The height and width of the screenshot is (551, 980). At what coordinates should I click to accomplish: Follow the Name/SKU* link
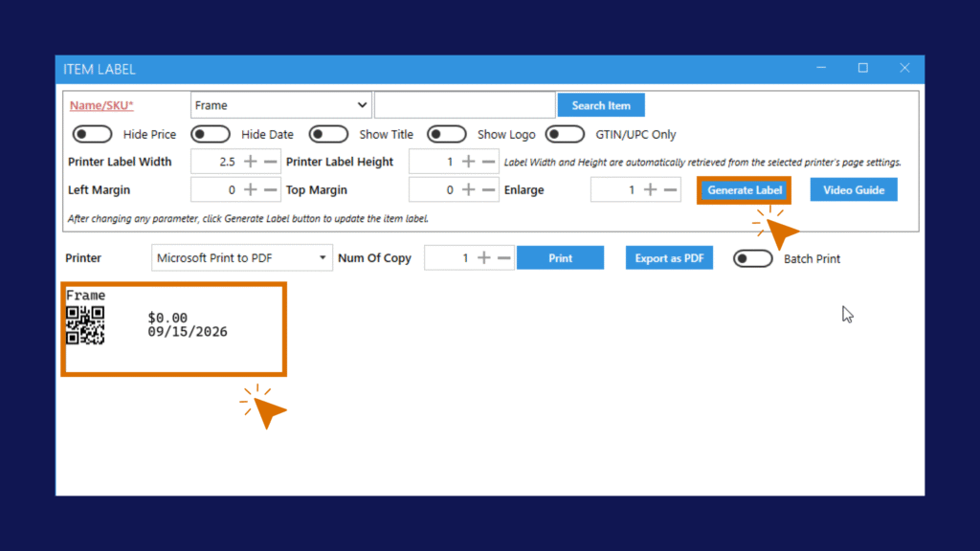pos(101,105)
